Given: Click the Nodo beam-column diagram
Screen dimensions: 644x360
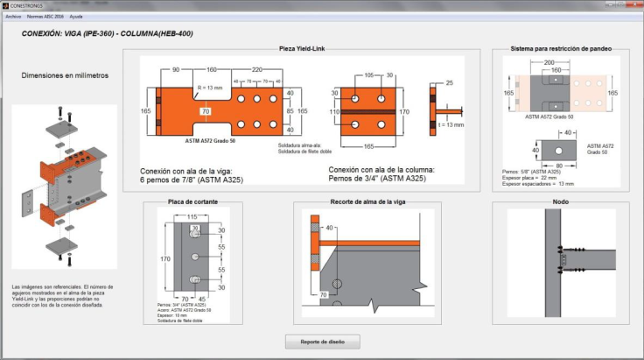Looking at the screenshot, I should tap(561, 261).
